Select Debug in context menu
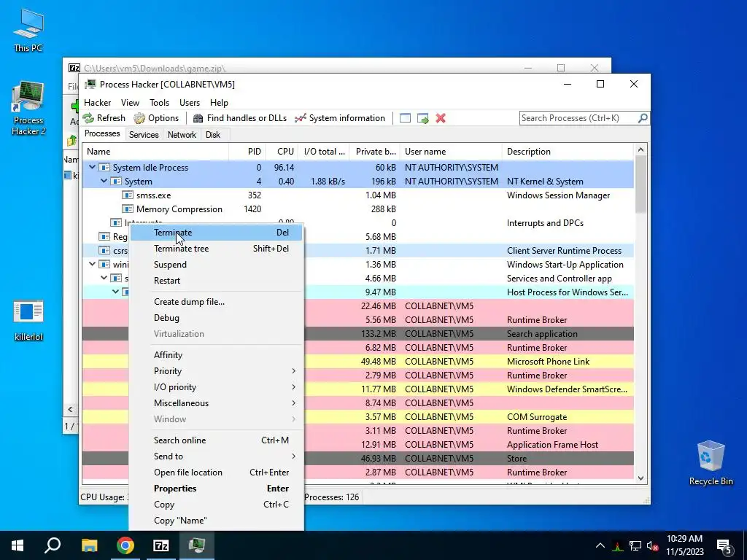 coord(216,318)
